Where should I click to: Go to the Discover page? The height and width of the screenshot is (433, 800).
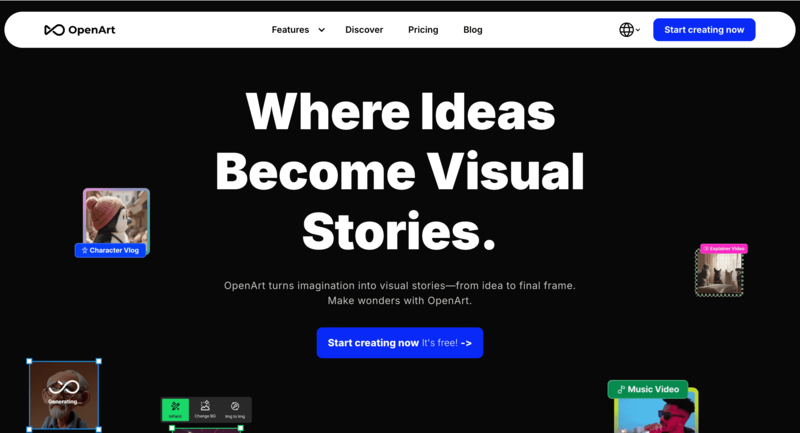364,30
